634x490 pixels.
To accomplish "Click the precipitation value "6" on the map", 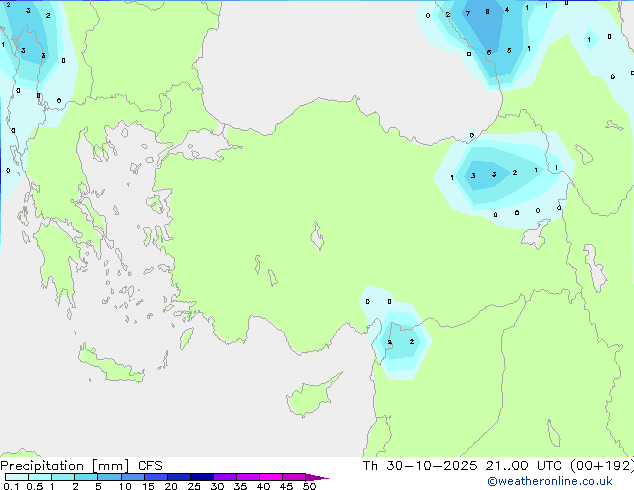I will [x=489, y=53].
